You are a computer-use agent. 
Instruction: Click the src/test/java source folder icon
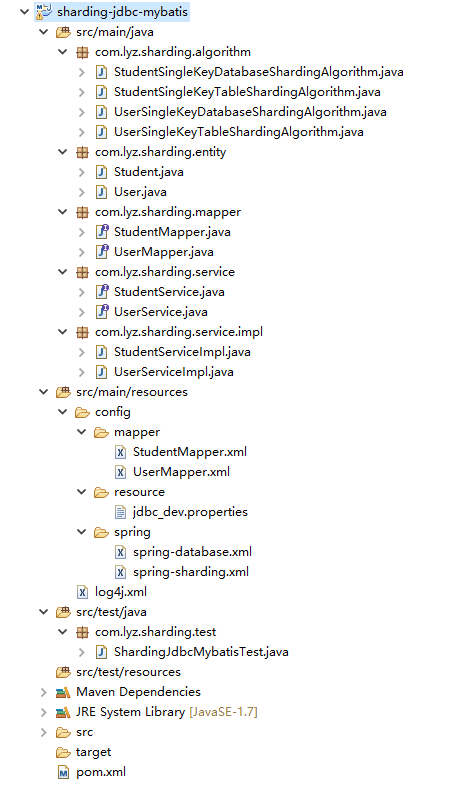(63, 612)
